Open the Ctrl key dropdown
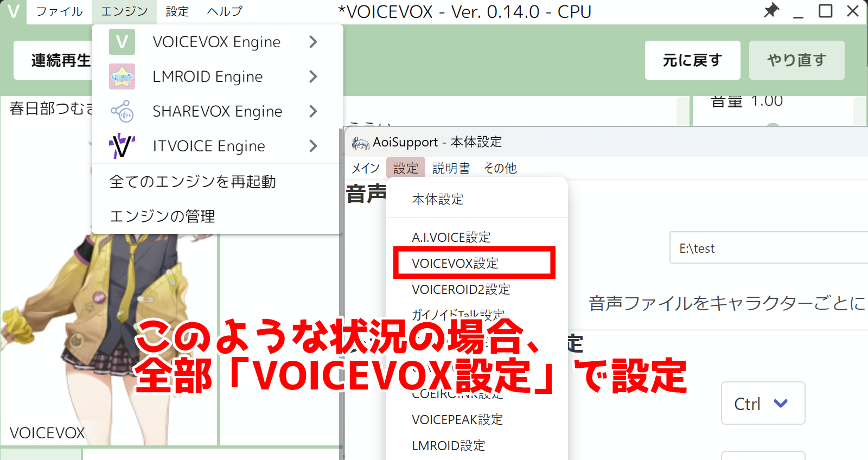 (x=763, y=403)
